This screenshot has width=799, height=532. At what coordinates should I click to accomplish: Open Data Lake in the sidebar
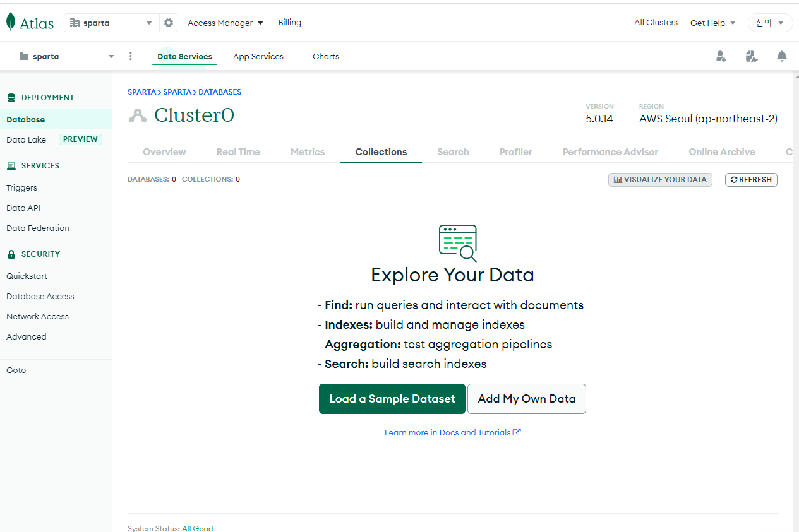tap(26, 139)
